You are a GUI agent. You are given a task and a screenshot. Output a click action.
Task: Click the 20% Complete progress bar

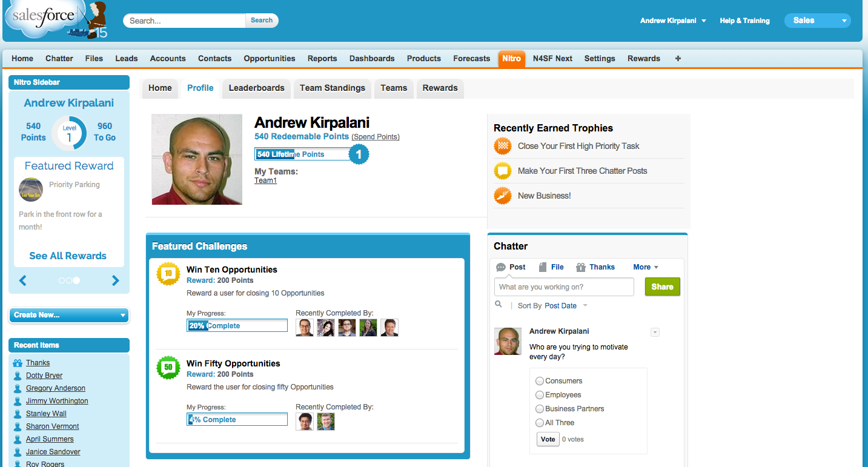point(237,326)
